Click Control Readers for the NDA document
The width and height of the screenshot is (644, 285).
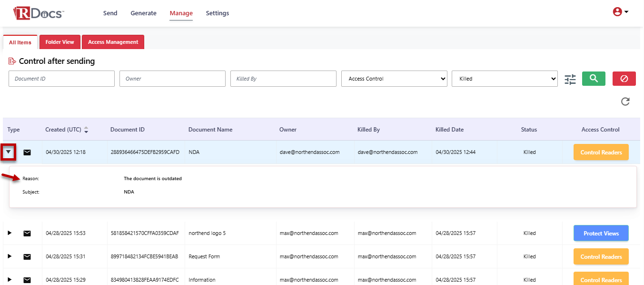(x=601, y=153)
